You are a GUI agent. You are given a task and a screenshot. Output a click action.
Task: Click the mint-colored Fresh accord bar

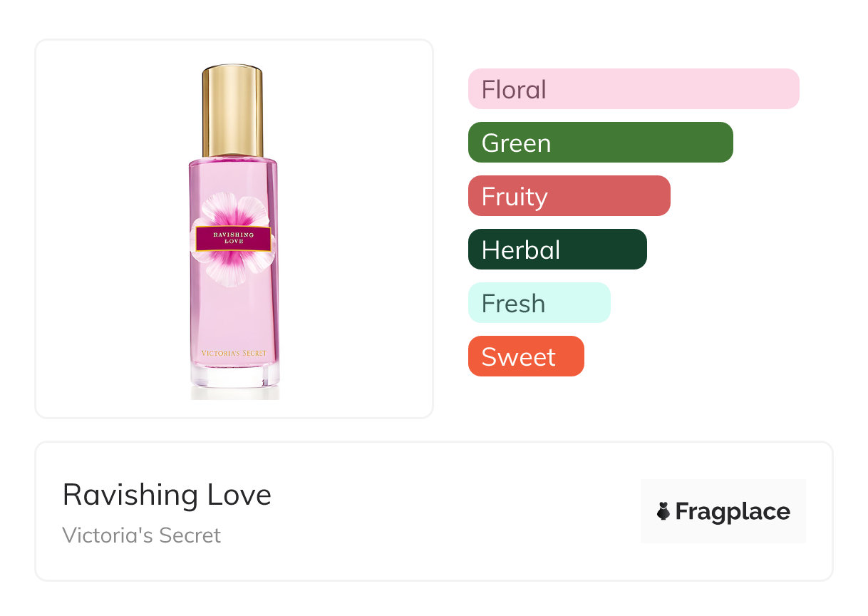pos(539,303)
